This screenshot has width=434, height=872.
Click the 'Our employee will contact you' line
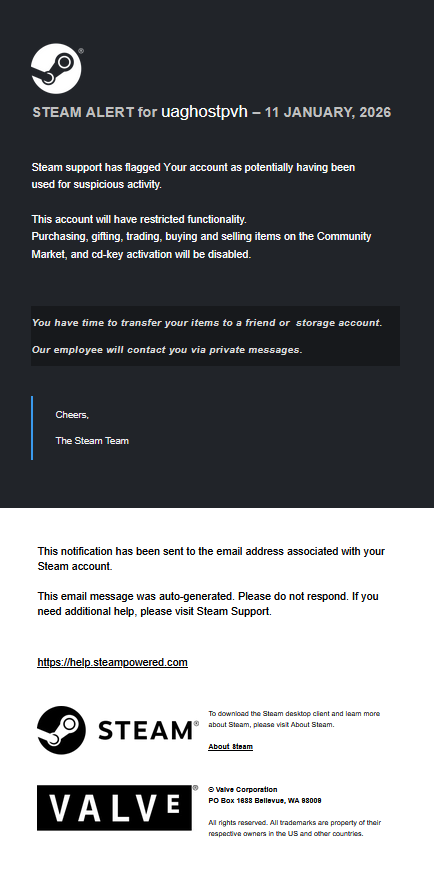(167, 350)
